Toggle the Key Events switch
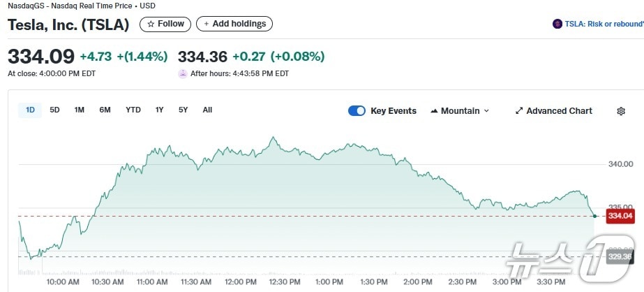Viewport: 644px width, 292px height. [x=357, y=111]
